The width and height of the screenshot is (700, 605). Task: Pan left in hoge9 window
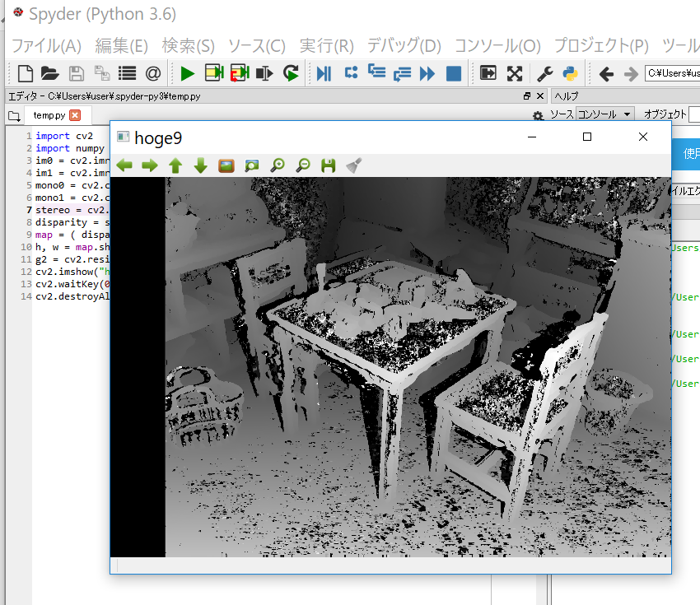click(x=124, y=165)
